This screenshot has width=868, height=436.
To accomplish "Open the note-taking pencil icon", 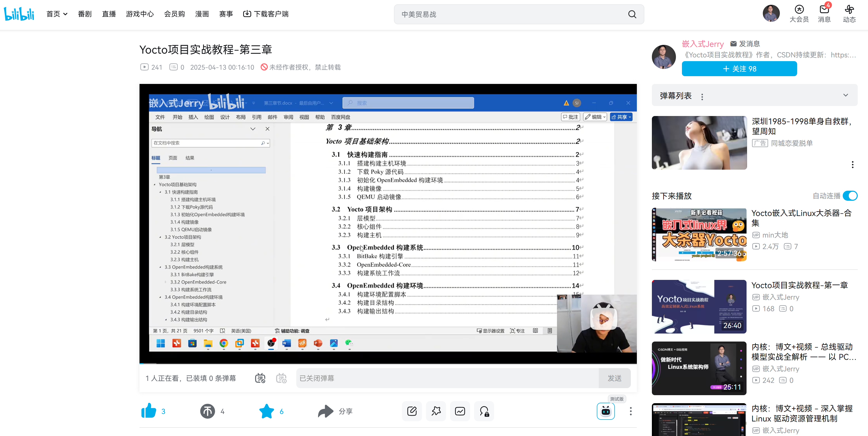I will 412,411.
